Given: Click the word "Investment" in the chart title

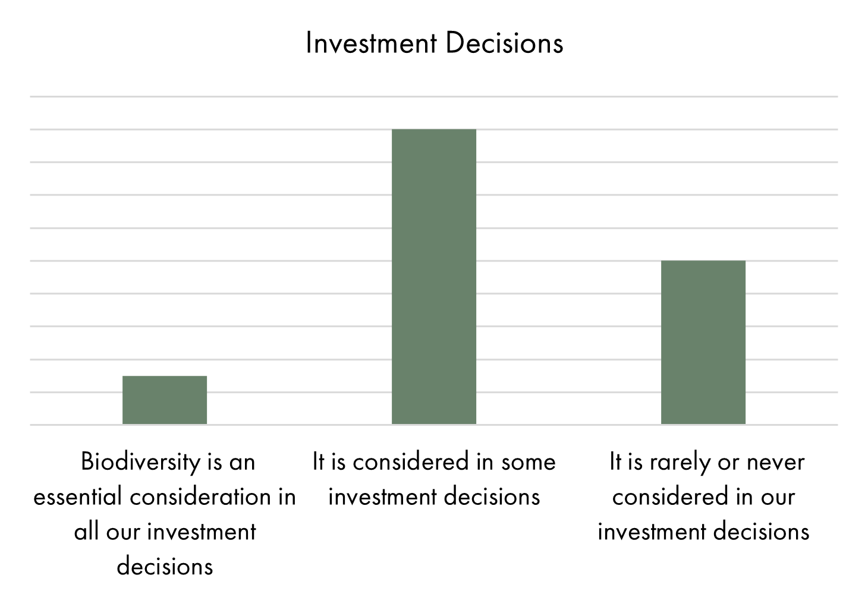Looking at the screenshot, I should point(371,43).
